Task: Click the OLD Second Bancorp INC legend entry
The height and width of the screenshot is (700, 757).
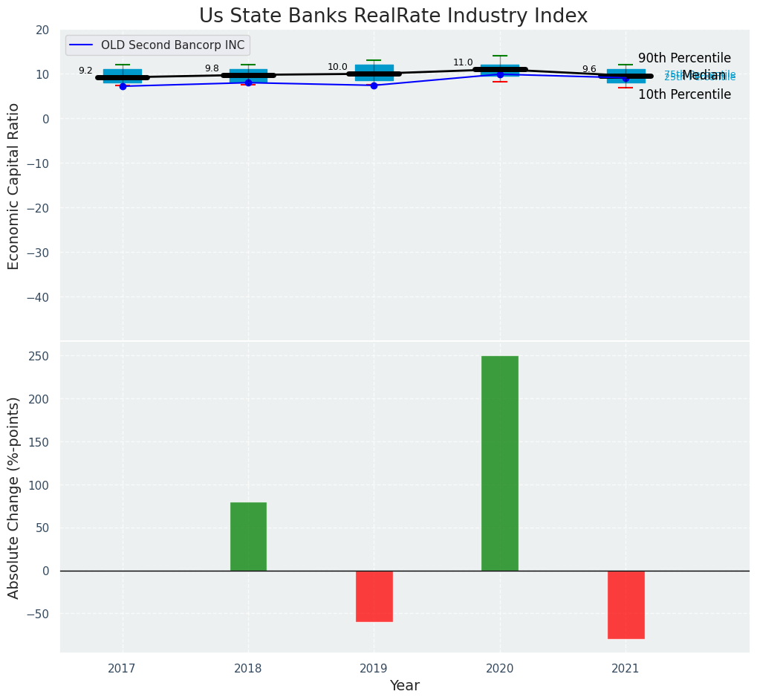Action: coord(172,45)
